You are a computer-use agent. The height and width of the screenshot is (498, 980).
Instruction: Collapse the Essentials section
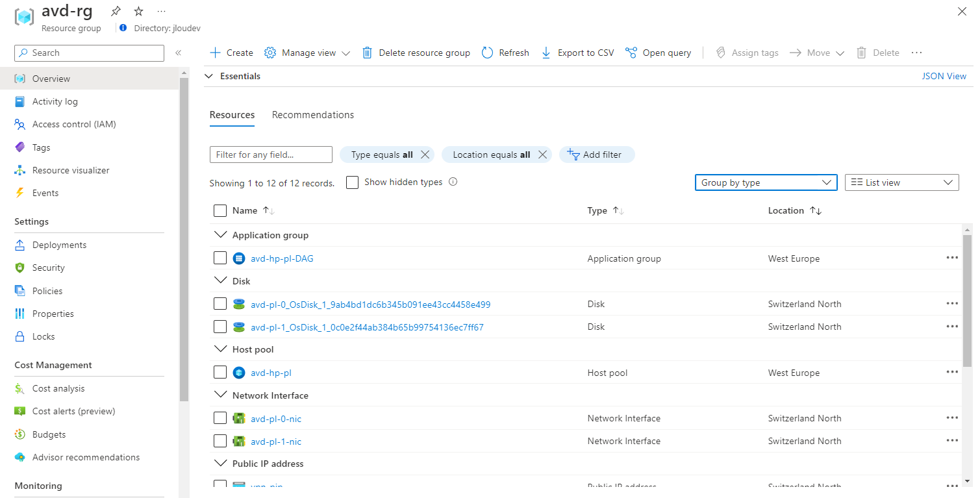209,76
